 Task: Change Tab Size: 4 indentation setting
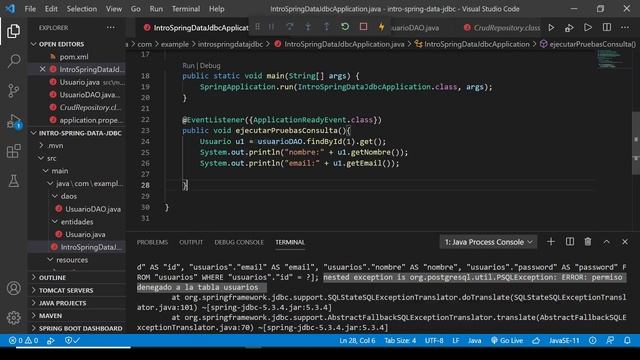pyautogui.click(x=400, y=340)
